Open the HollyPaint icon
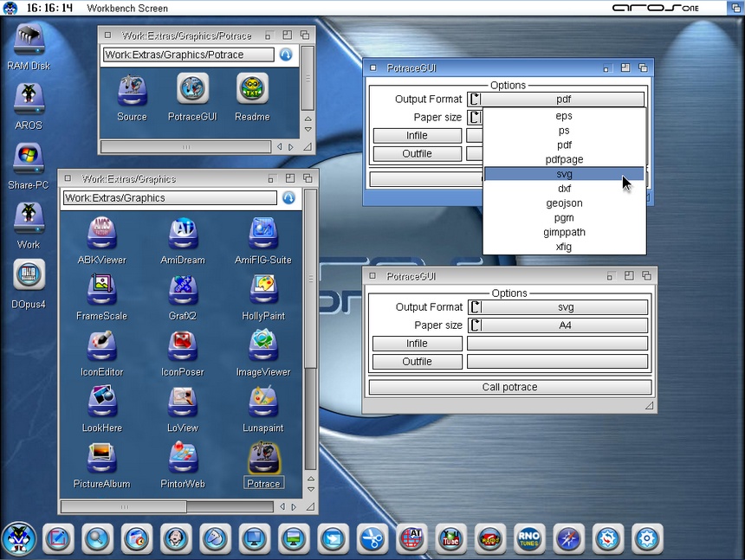Screen dimensions: 745x560 pyautogui.click(x=263, y=290)
